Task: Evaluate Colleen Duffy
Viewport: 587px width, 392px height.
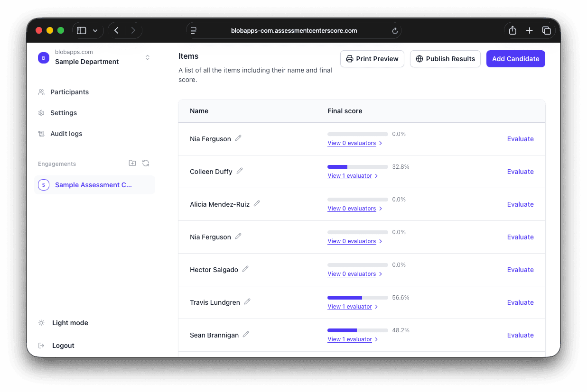Action: pyautogui.click(x=520, y=172)
